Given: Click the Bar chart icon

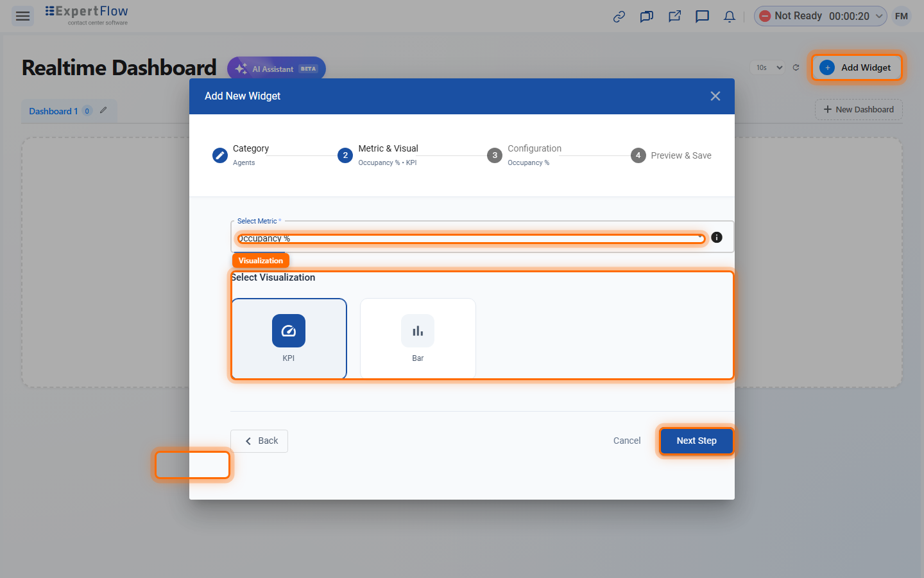Looking at the screenshot, I should coord(418,331).
